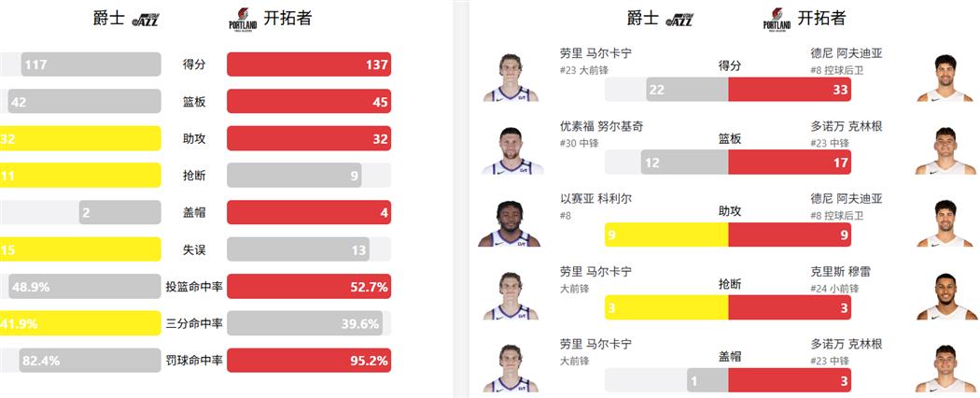Select the yellow 41.9% 三分命中率 bar

80,323
